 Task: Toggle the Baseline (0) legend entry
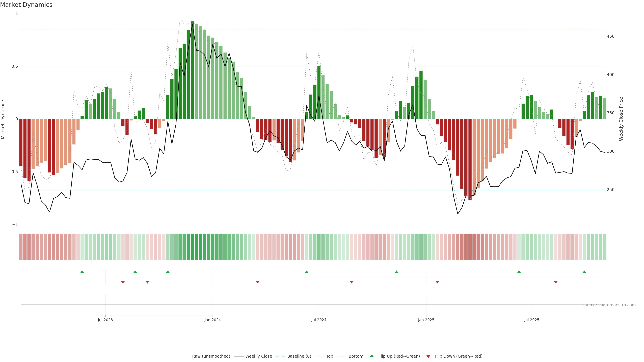(299, 356)
